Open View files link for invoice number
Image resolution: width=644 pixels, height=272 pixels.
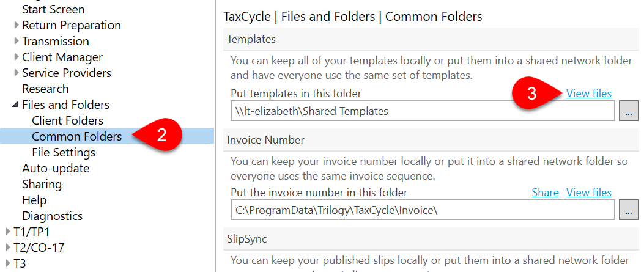(x=588, y=193)
